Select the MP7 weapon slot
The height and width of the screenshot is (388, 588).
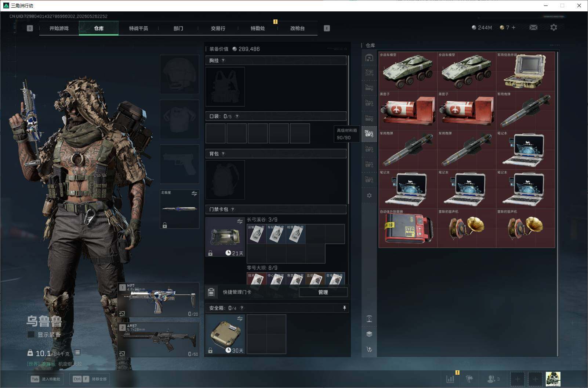pos(159,300)
